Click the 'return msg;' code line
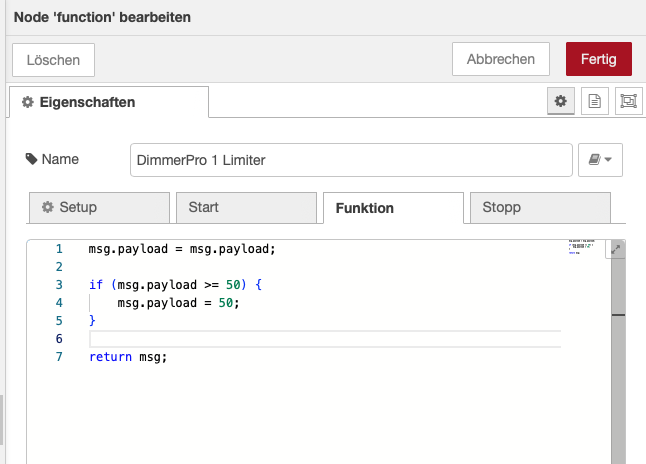The height and width of the screenshot is (464, 646). [128, 357]
